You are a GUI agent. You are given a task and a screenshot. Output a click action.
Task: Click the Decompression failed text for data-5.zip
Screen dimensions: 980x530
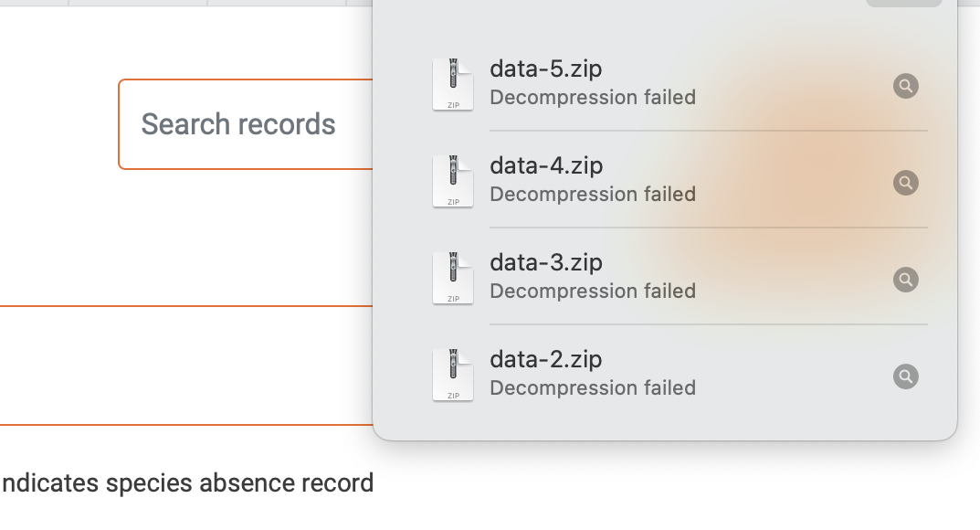[x=593, y=97]
